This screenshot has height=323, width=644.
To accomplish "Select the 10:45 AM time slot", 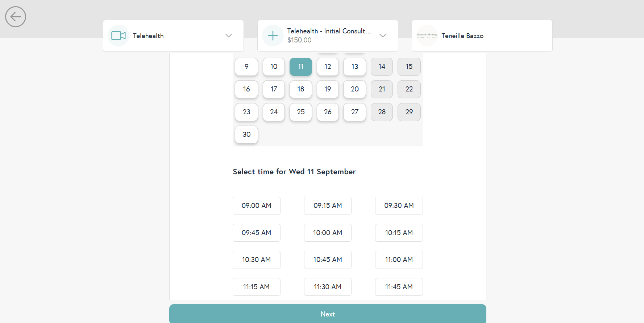I will pos(328,260).
